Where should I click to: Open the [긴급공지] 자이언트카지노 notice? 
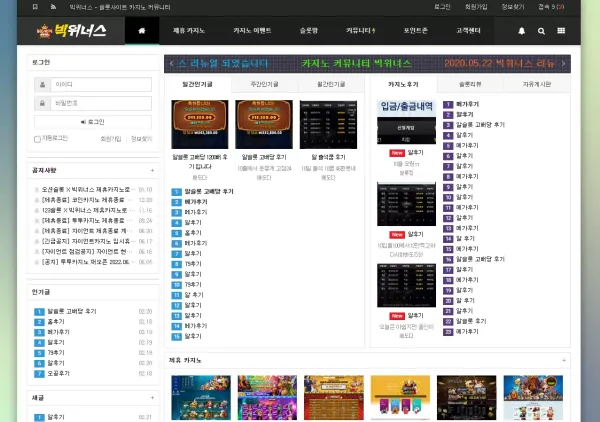coord(88,241)
